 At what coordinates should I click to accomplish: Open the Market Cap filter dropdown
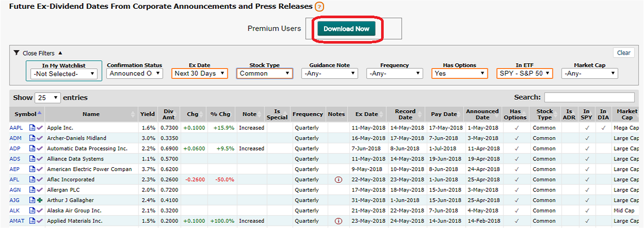(590, 74)
